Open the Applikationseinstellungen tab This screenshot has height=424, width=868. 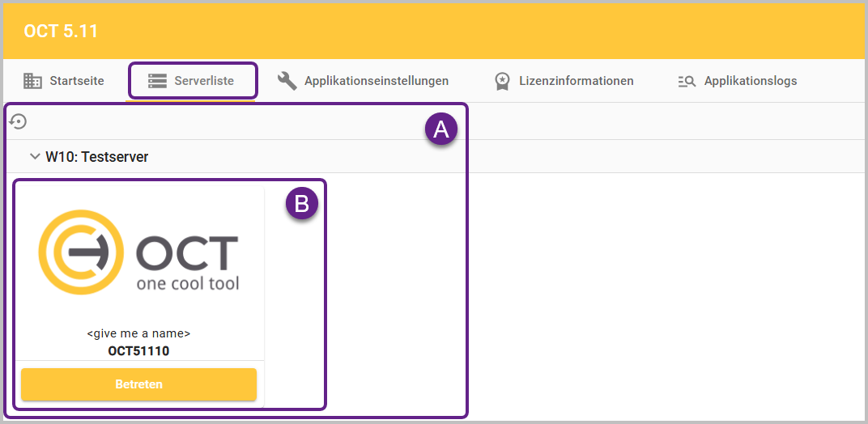pyautogui.click(x=376, y=81)
